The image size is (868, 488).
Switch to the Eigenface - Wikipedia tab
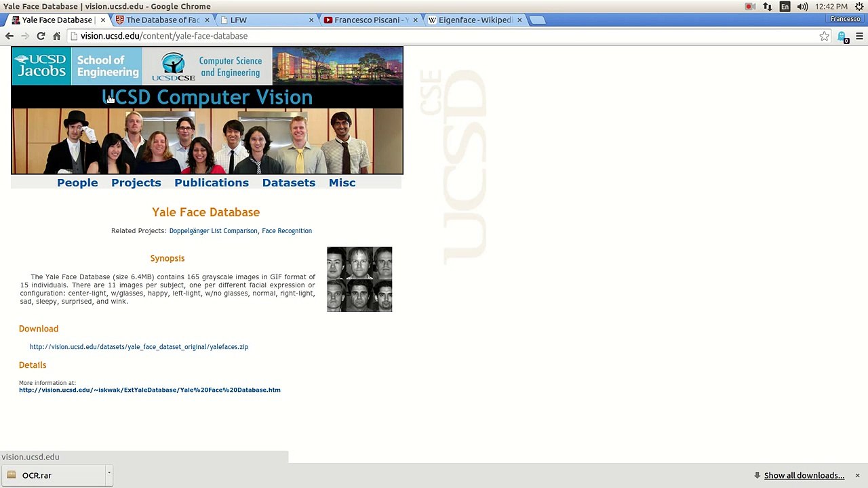click(x=475, y=20)
